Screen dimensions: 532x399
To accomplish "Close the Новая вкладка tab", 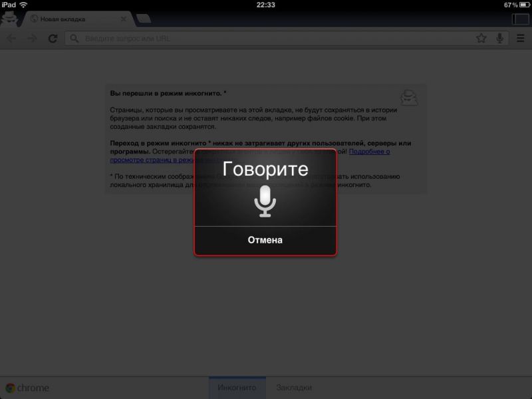I will tap(124, 19).
